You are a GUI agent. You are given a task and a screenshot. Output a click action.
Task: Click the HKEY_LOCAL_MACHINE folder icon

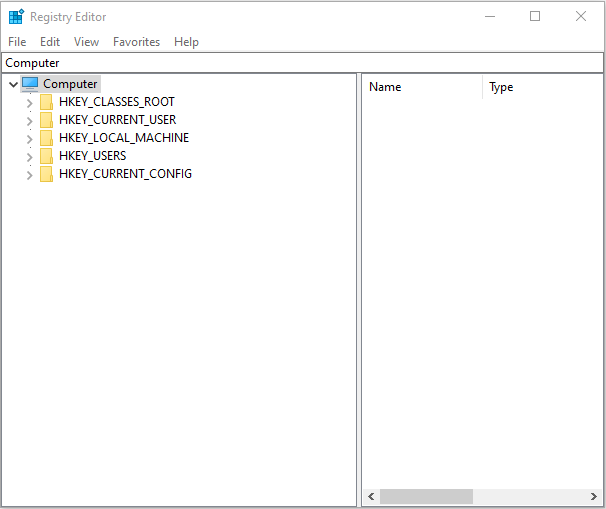point(46,138)
